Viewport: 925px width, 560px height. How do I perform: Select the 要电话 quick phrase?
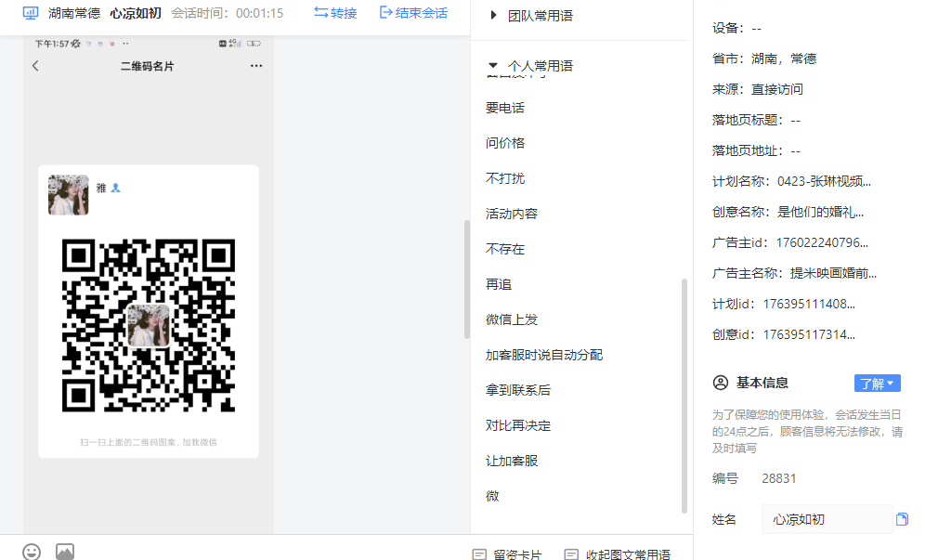coord(505,108)
